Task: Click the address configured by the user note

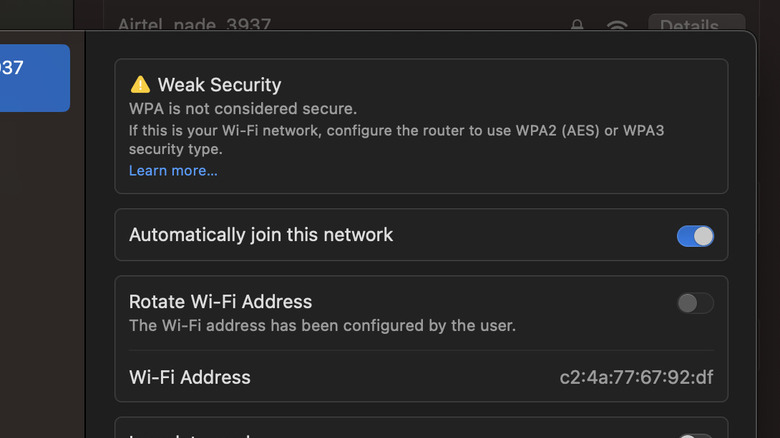Action: point(322,325)
